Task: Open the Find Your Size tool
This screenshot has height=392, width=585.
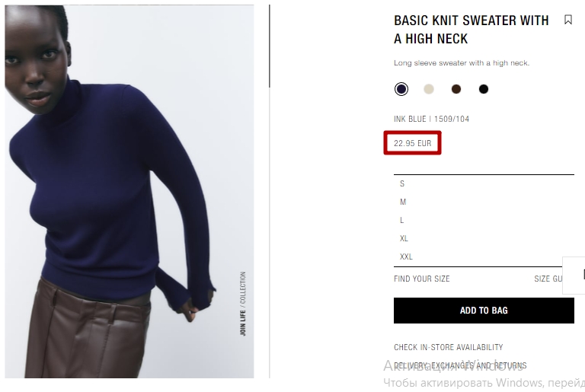Action: (421, 279)
